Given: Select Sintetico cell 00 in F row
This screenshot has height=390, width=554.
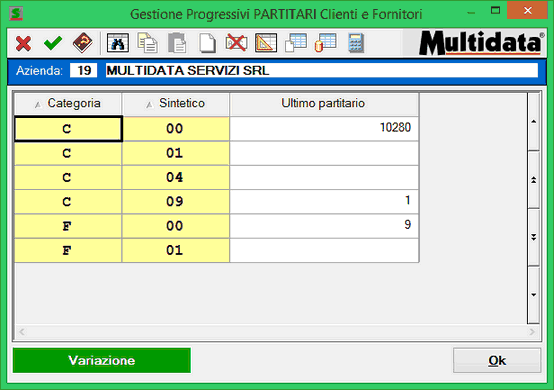Looking at the screenshot, I should [x=176, y=226].
